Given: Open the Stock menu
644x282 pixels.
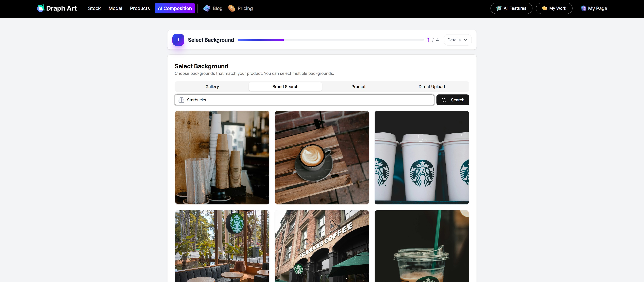Looking at the screenshot, I should pyautogui.click(x=94, y=8).
